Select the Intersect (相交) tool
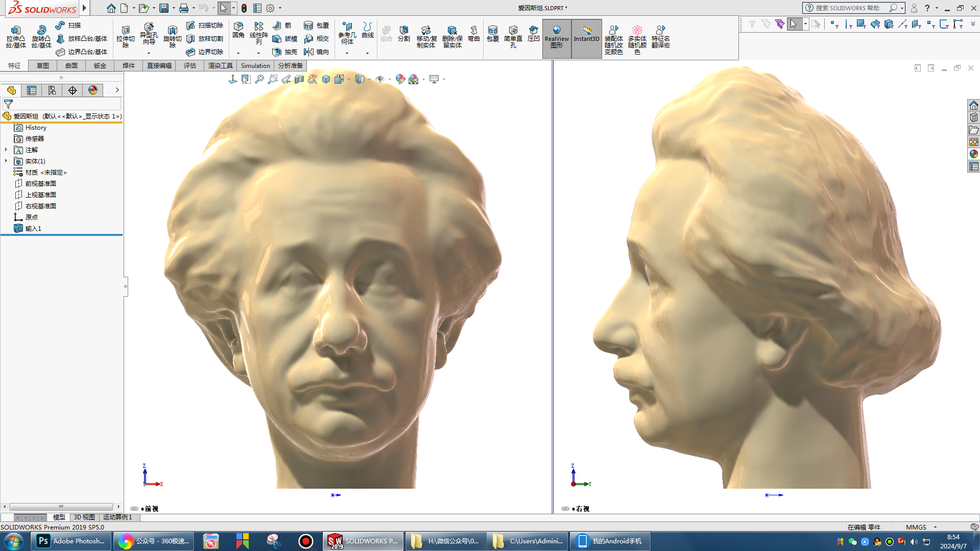980x551 pixels. (x=316, y=39)
